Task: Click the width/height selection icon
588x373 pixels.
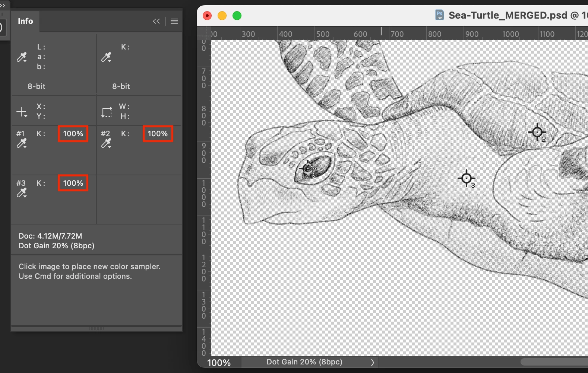Action: [107, 112]
